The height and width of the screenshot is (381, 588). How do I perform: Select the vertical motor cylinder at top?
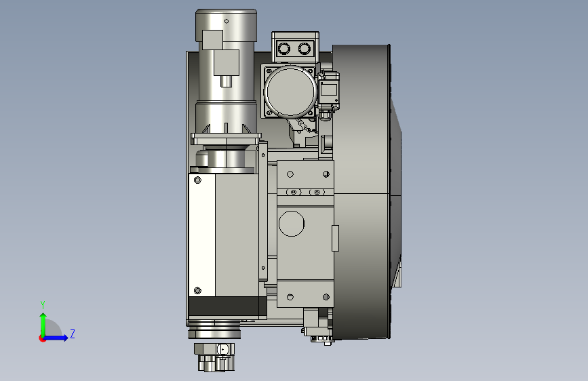(226, 71)
